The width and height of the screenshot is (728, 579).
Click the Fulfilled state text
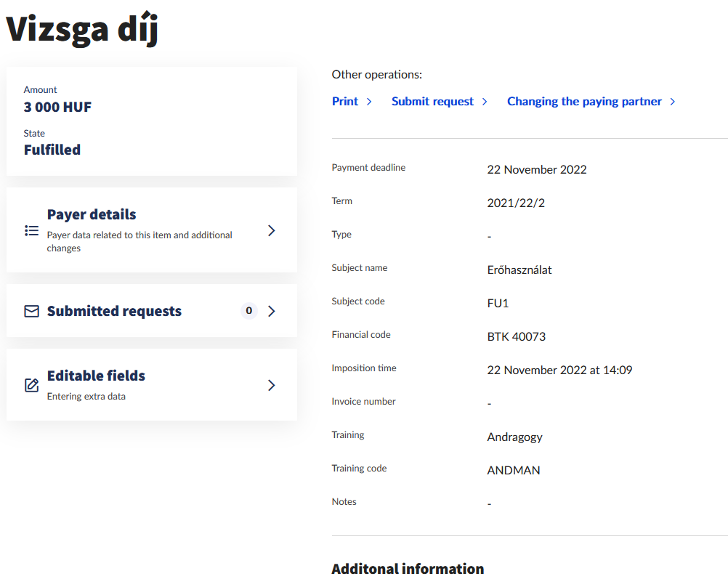pos(52,150)
